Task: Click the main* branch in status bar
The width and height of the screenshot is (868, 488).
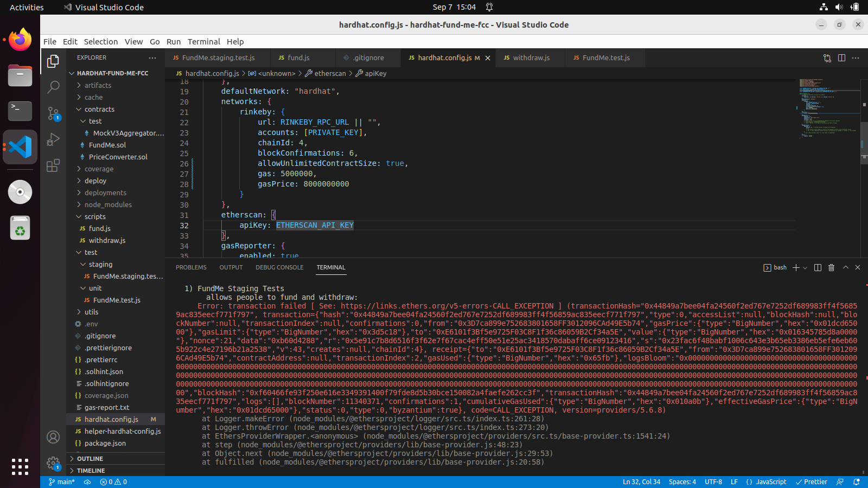Action: (61, 482)
